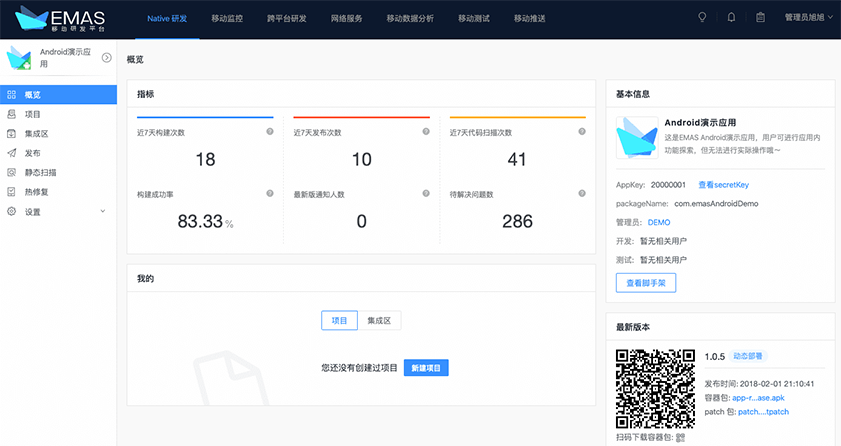Screen dimensions: 841x446
Task: Click the clipboard icon in header
Action: (760, 17)
